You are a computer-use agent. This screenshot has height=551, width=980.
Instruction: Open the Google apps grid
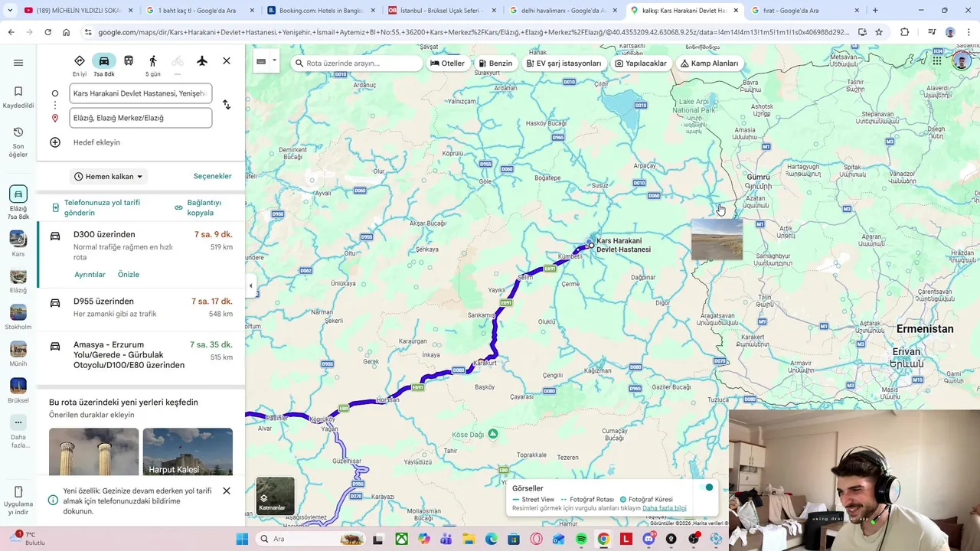[x=937, y=60]
